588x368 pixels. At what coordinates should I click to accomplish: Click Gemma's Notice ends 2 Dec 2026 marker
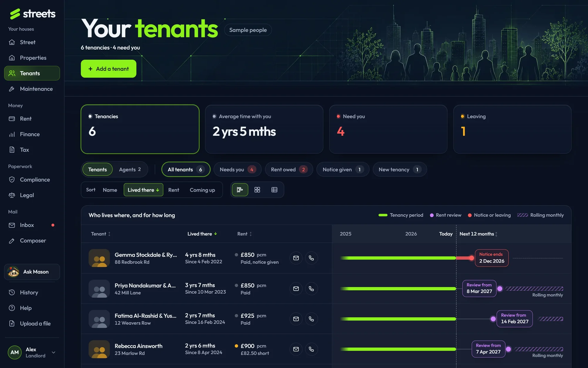[492, 258]
